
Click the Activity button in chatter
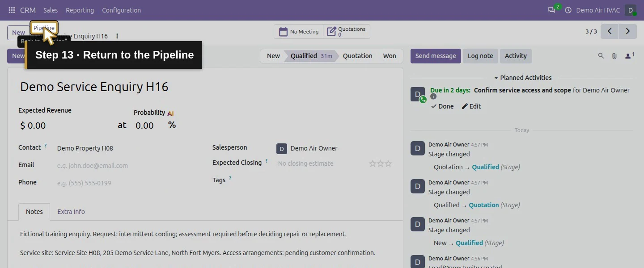pyautogui.click(x=516, y=56)
